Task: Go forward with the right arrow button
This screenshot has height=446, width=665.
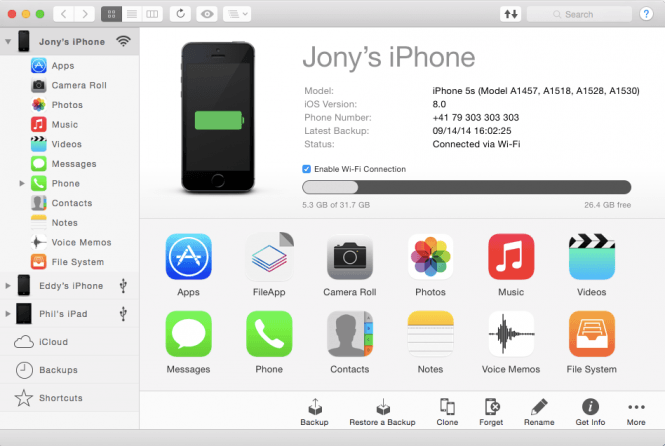Action: click(x=84, y=14)
